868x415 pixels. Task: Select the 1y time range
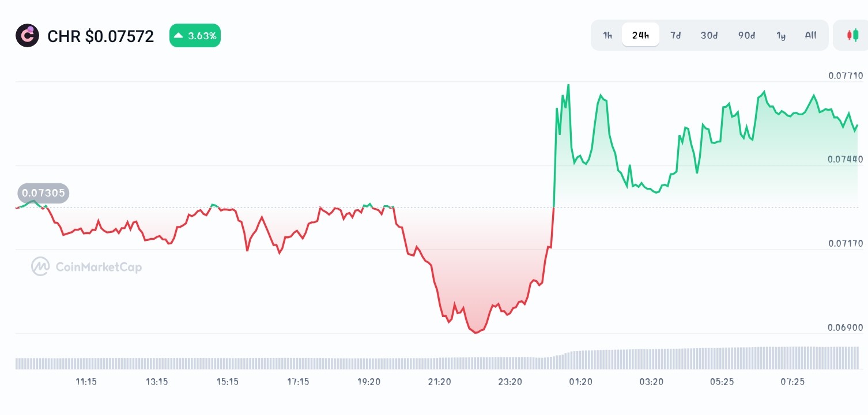pyautogui.click(x=781, y=35)
